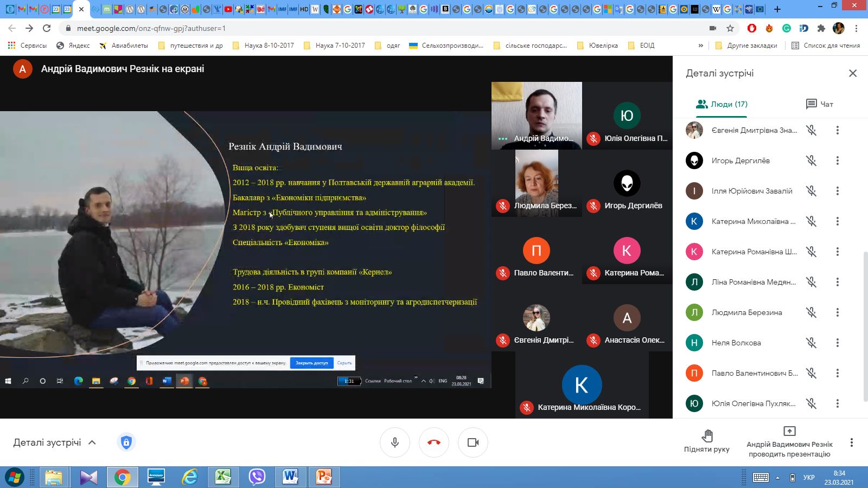Screen dimensions: 868x488
Task: Reload the Meet page
Action: 47,28
